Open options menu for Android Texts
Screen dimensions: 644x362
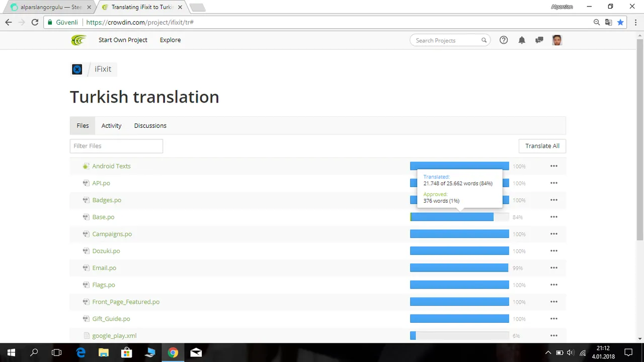pyautogui.click(x=554, y=166)
